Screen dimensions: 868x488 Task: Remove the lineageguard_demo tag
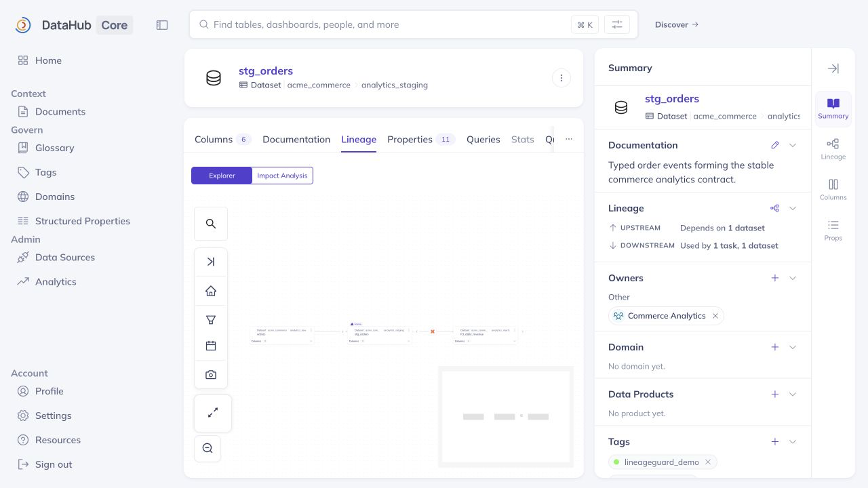(x=708, y=462)
